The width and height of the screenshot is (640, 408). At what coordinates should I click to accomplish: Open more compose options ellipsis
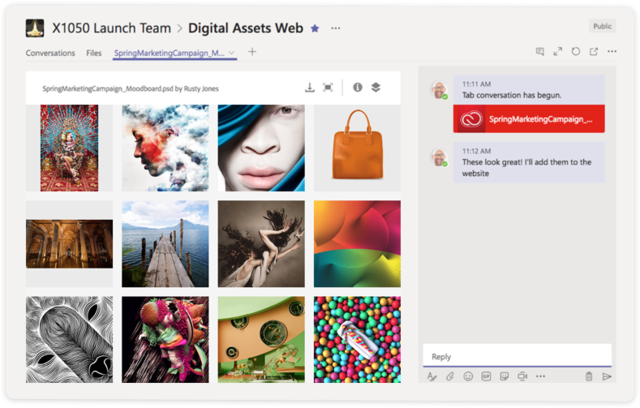pos(540,376)
